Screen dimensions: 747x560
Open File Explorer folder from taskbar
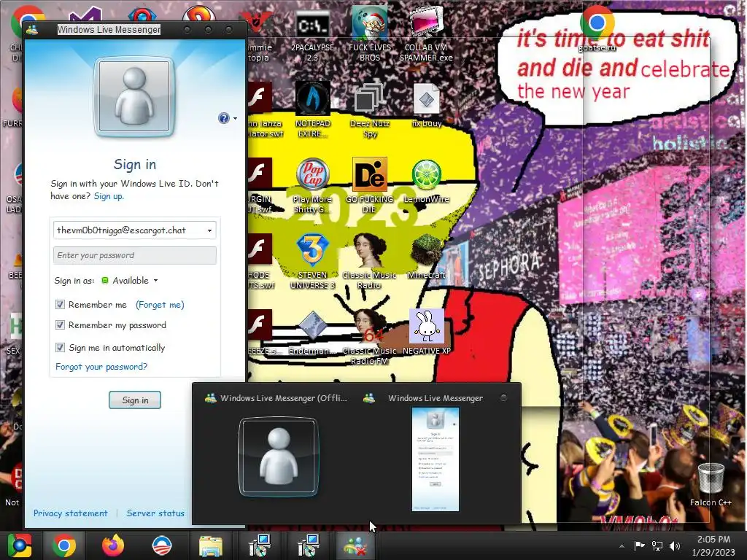click(211, 545)
